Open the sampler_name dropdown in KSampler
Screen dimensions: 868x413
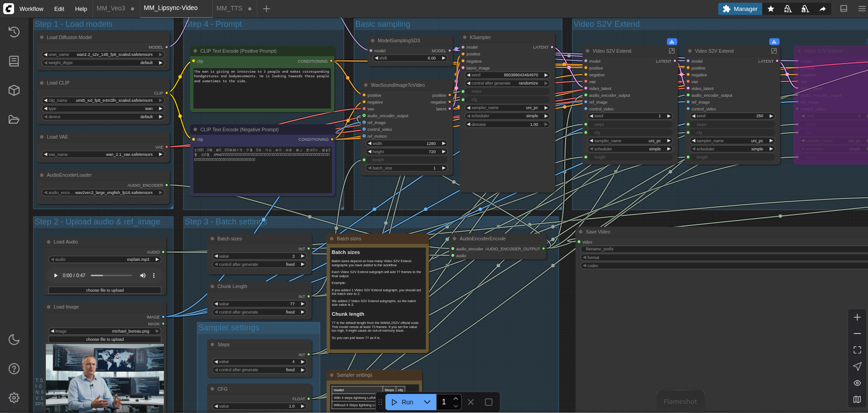coord(507,108)
